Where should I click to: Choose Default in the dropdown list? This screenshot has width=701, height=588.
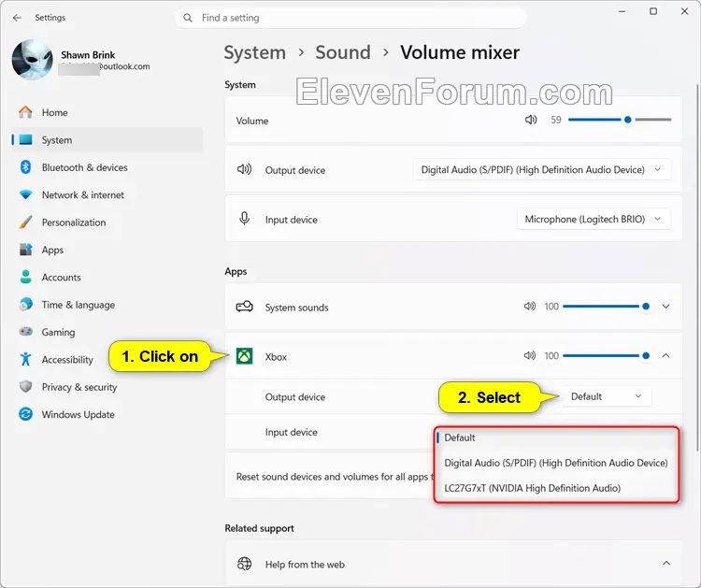click(557, 437)
